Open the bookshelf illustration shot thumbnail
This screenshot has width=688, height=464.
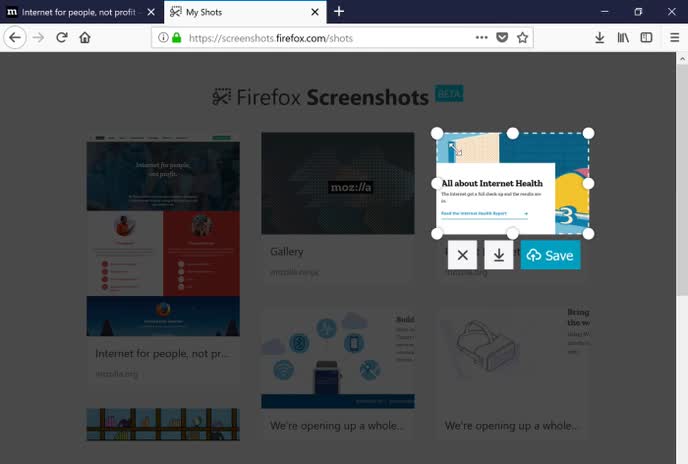pyautogui.click(x=163, y=424)
